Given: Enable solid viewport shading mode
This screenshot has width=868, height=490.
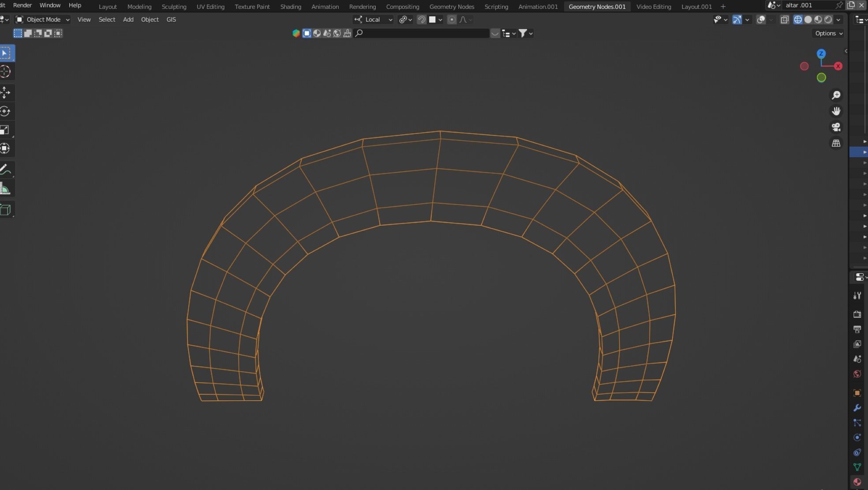Looking at the screenshot, I should [x=808, y=19].
